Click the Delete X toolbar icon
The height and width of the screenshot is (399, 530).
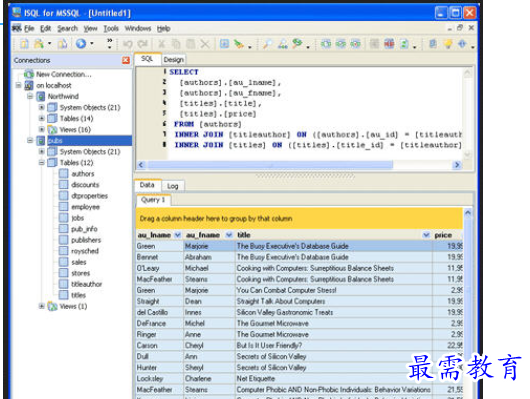205,44
